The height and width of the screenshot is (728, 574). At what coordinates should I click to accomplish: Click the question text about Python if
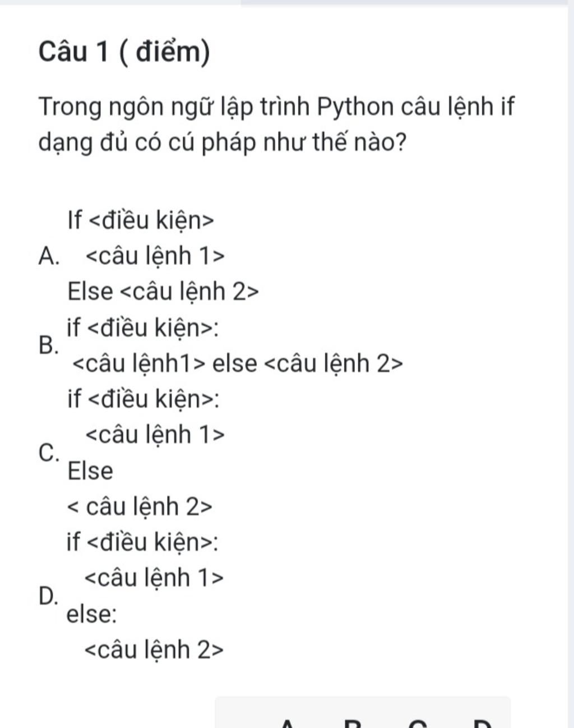tap(276, 125)
